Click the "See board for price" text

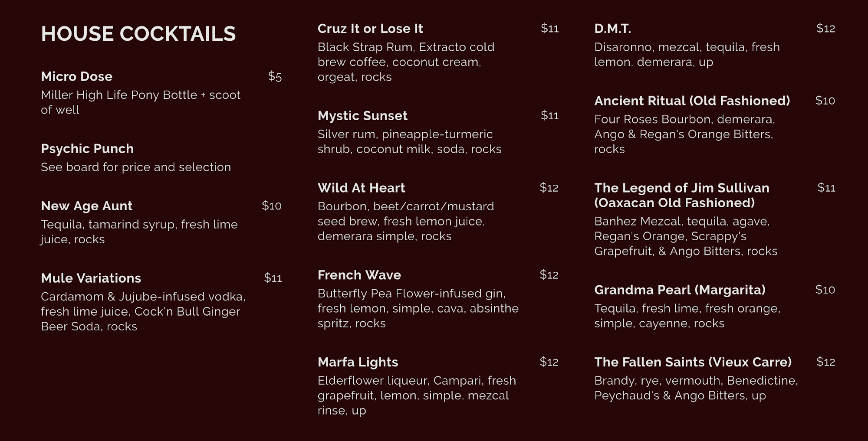[135, 167]
